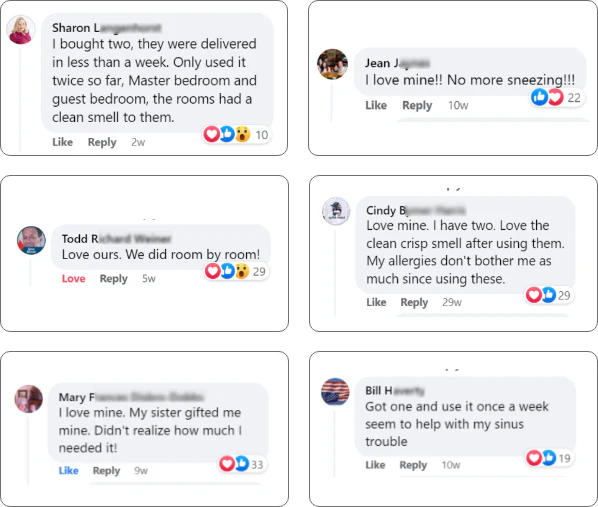Open the reactions on Sharon's comment
The width and height of the screenshot is (598, 507).
236,134
